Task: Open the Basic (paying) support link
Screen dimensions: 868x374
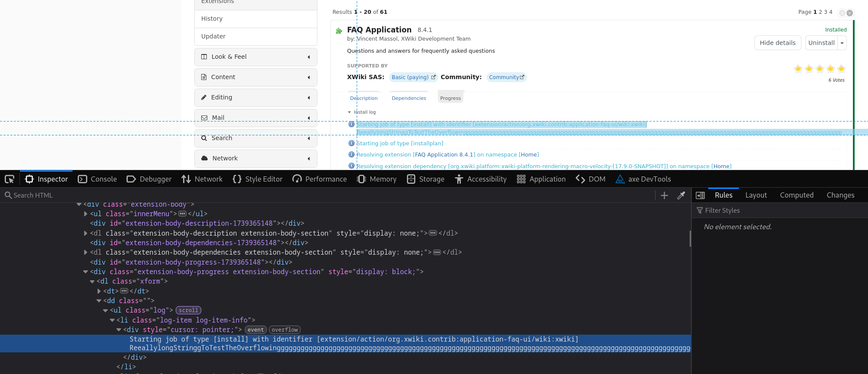Action: click(x=413, y=77)
